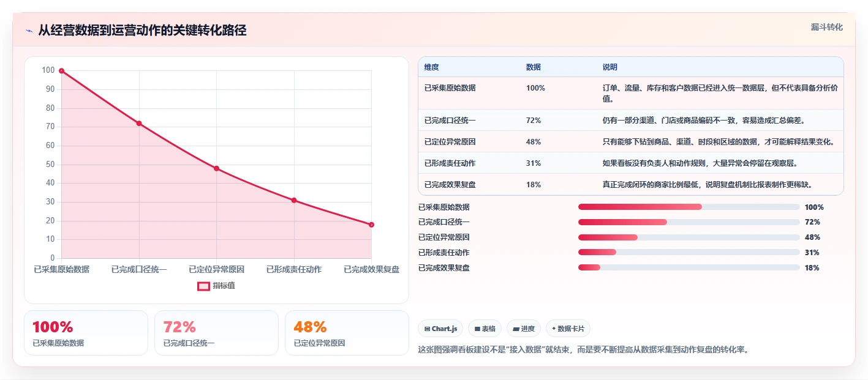Click the lightning icon beside the title
The height and width of the screenshot is (380, 868).
[29, 31]
